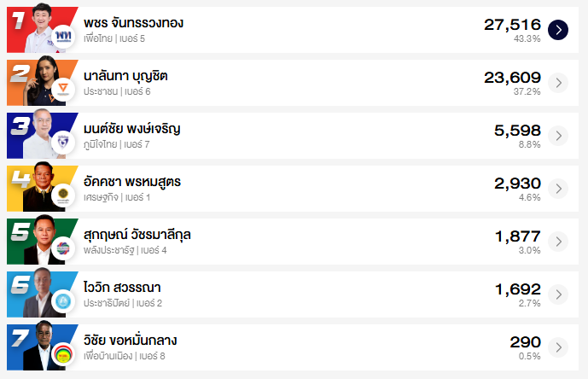Viewport: 588px width, 379px height.
Task: Click the ภูมิใจไทย party logo icon
Action: click(x=63, y=143)
